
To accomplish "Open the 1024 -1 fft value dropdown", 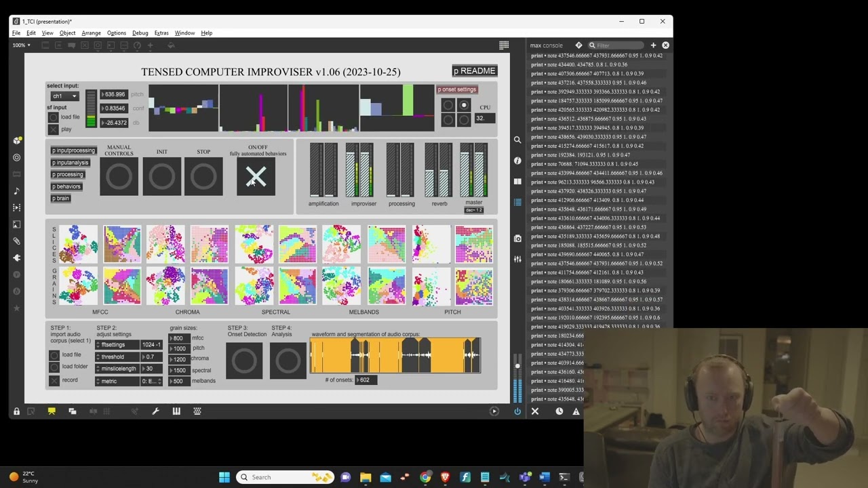I will pos(152,344).
